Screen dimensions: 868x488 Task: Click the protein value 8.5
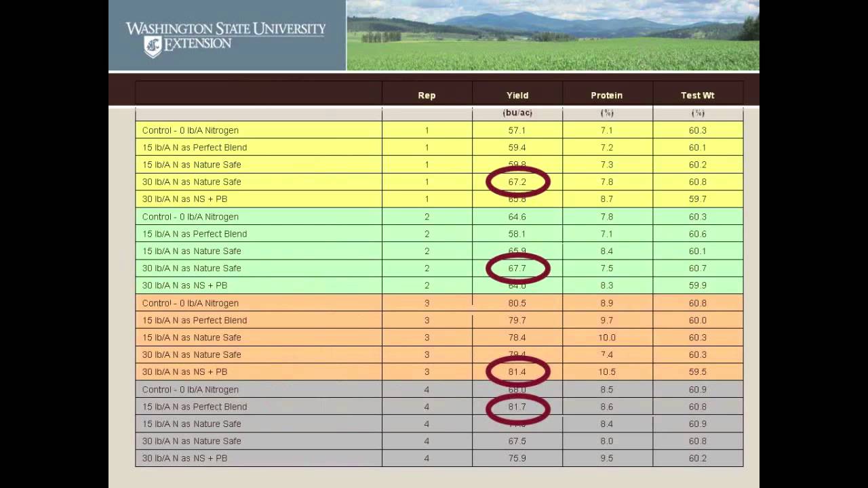click(607, 390)
